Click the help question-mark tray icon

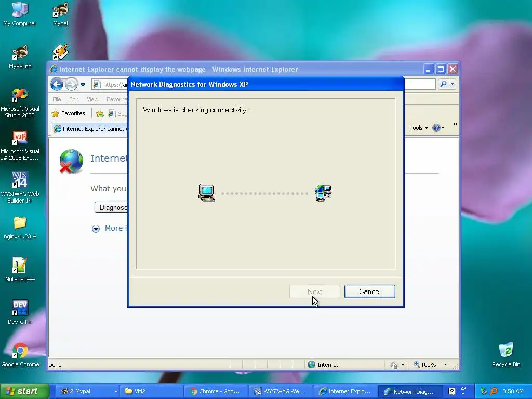[x=451, y=391]
